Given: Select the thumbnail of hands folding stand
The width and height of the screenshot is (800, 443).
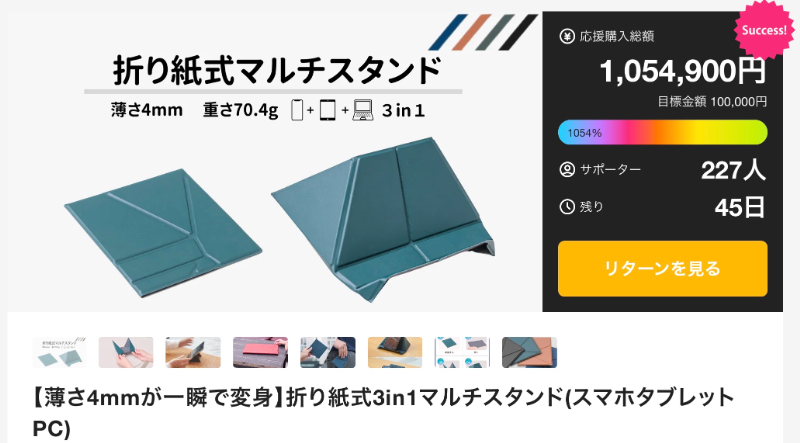Looking at the screenshot, I should [126, 352].
